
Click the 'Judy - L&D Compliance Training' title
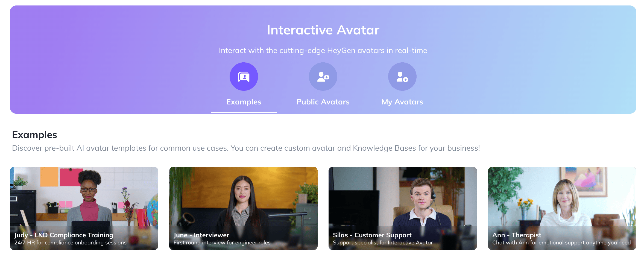[64, 235]
